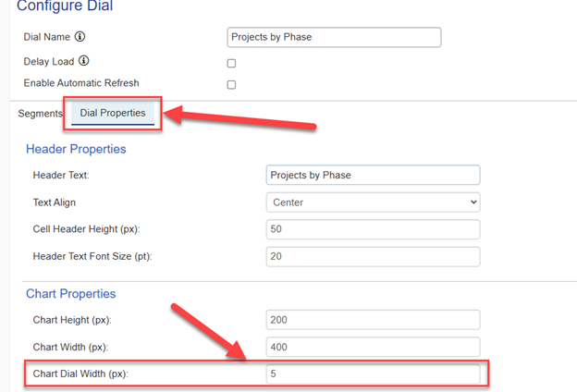The width and height of the screenshot is (577, 392).
Task: Click the Delay Load label text
Action: coord(49,61)
